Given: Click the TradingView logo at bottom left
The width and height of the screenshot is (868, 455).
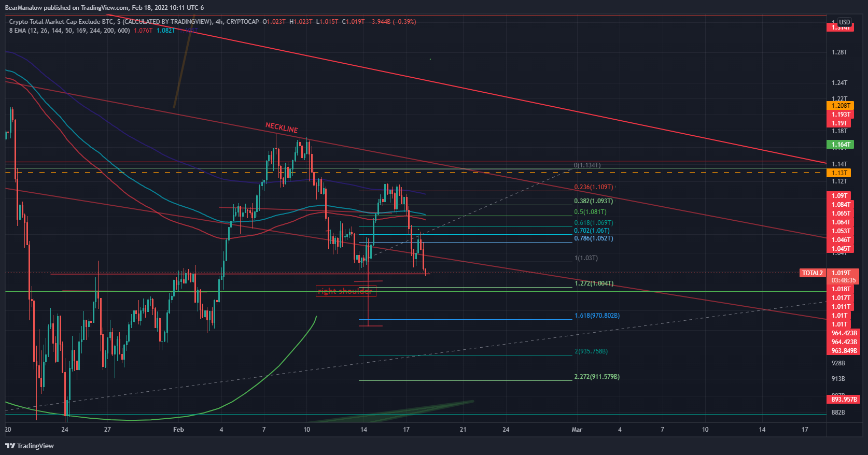Looking at the screenshot, I should 30,446.
